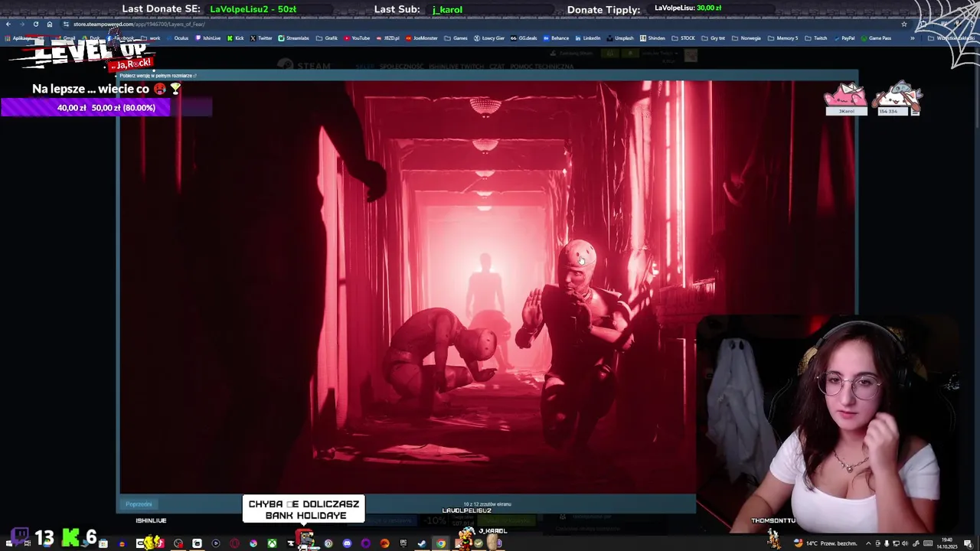Open Steam SPOŁECZNOŚĆ menu
This screenshot has height=551, width=980.
pos(401,67)
